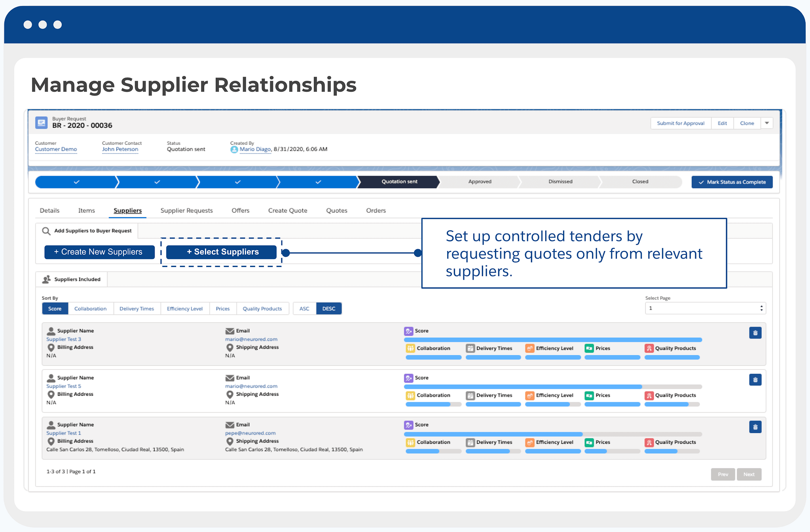Expand more actions arrow next to Clone

click(x=766, y=123)
